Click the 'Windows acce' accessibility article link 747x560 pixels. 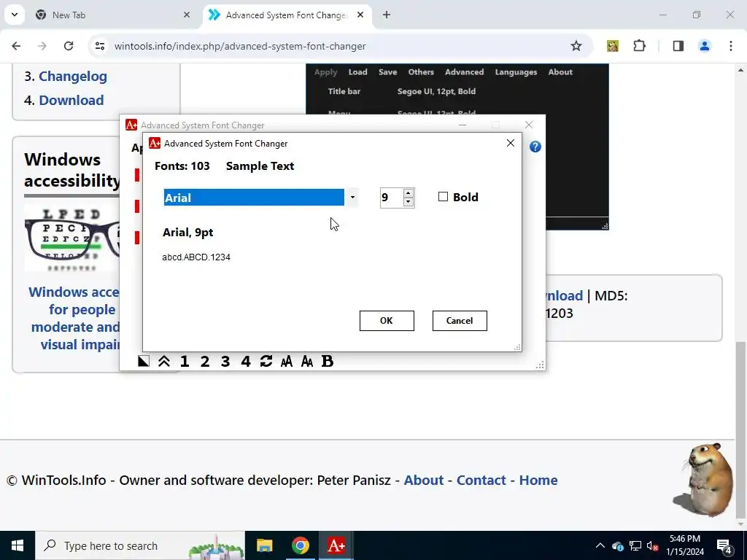click(75, 318)
